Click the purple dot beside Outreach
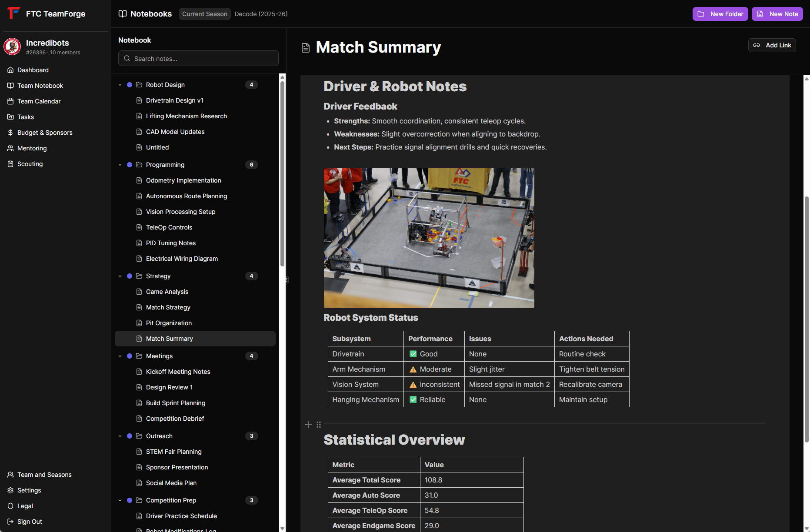This screenshot has width=810, height=532. [130, 436]
